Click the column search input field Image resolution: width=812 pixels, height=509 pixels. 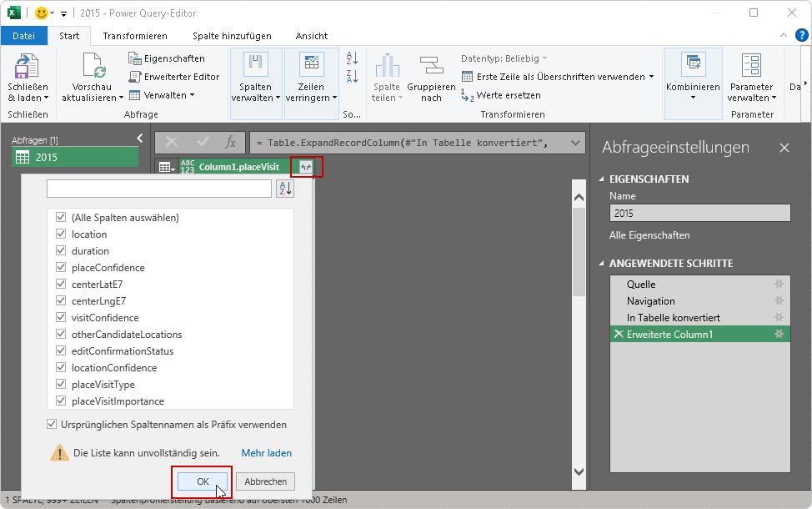click(x=158, y=189)
